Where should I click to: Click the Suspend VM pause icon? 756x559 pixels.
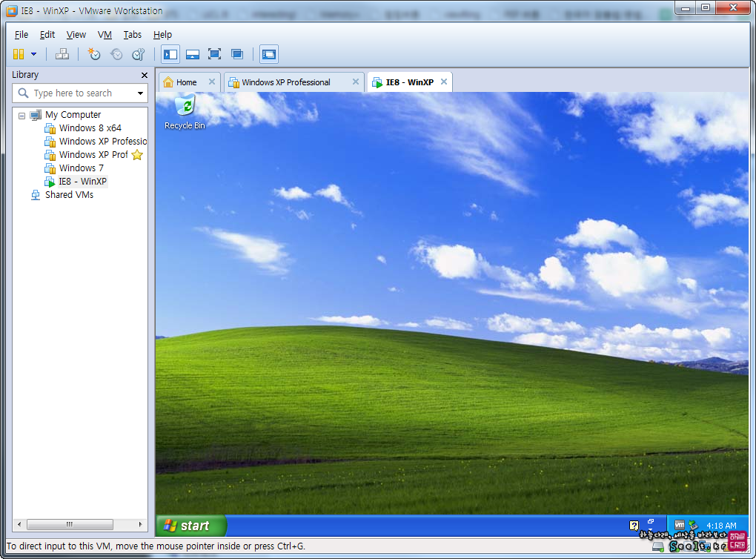(19, 54)
